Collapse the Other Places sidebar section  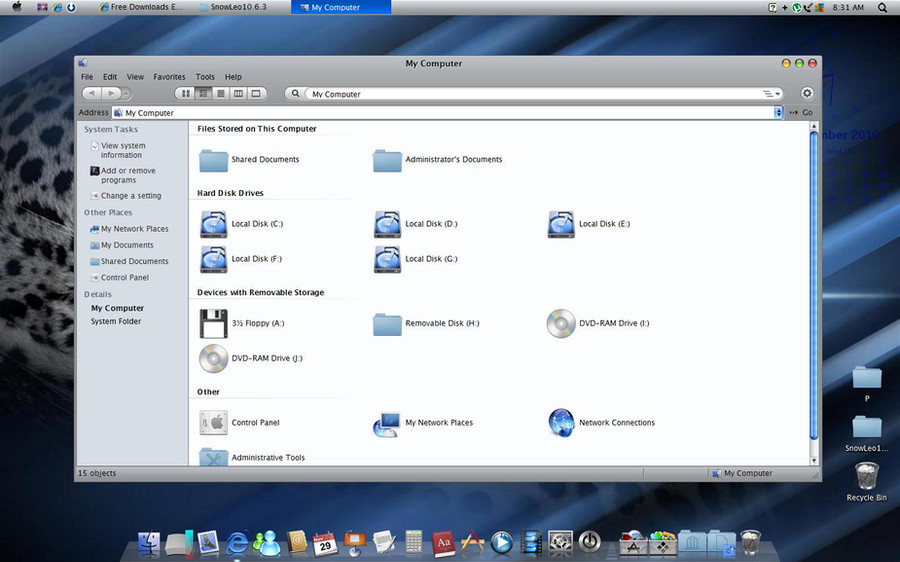(x=108, y=212)
